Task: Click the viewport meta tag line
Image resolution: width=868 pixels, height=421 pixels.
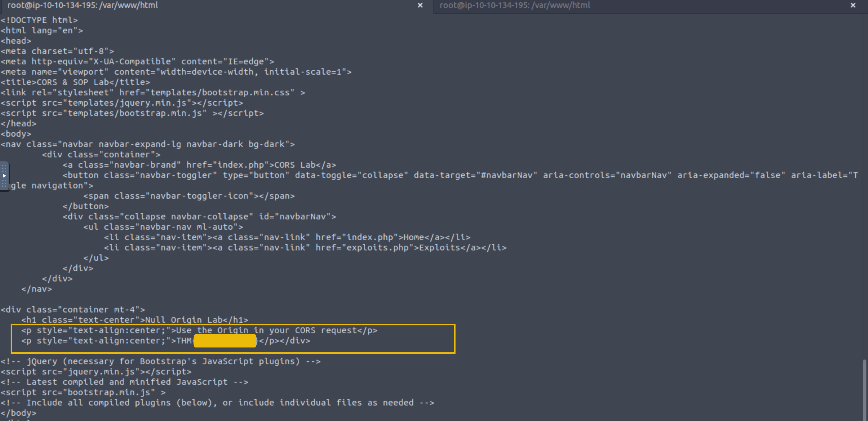Action: (176, 72)
